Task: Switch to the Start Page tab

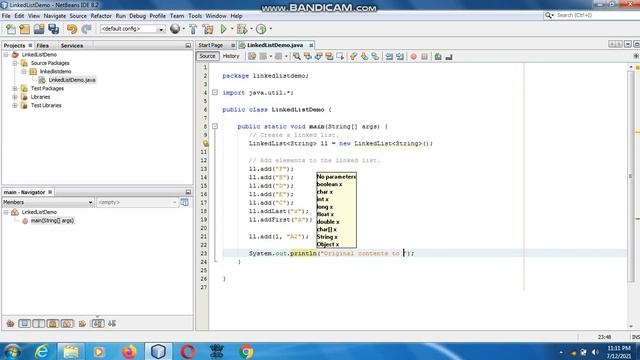Action: pyautogui.click(x=211, y=45)
